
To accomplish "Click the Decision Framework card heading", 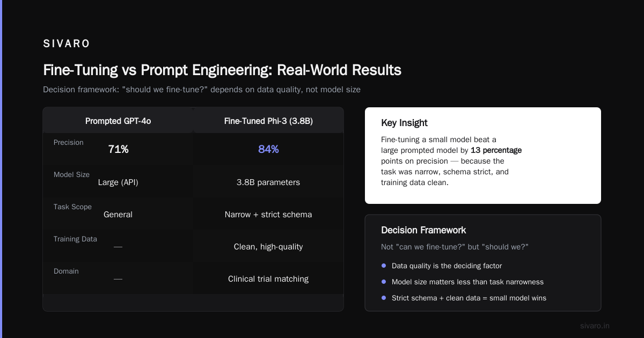I will pyautogui.click(x=423, y=230).
